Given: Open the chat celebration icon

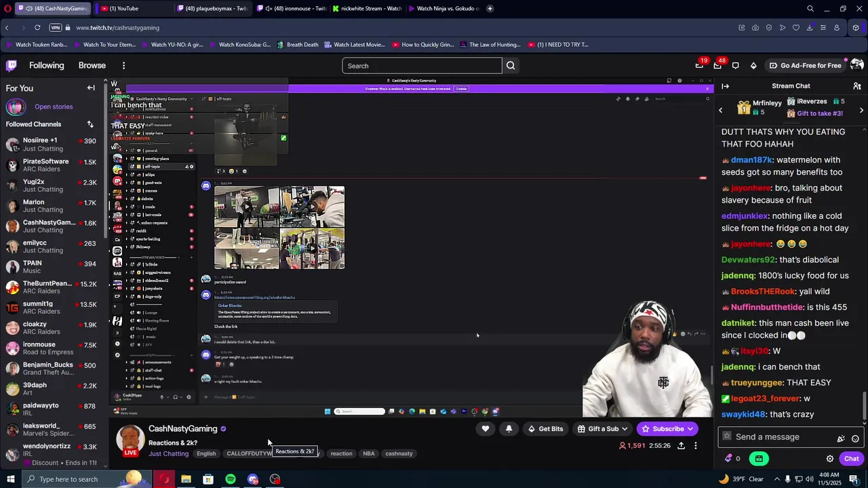Looking at the screenshot, I should [841, 439].
